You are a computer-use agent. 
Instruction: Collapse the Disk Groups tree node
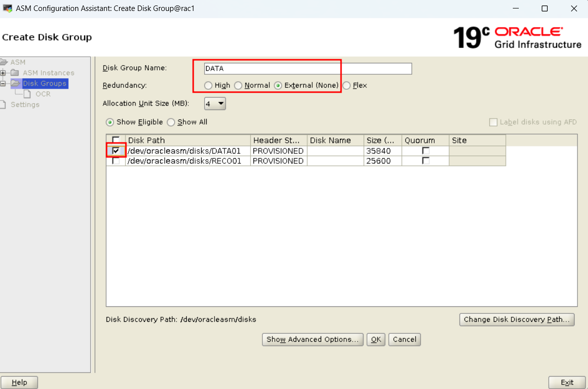pyautogui.click(x=3, y=83)
